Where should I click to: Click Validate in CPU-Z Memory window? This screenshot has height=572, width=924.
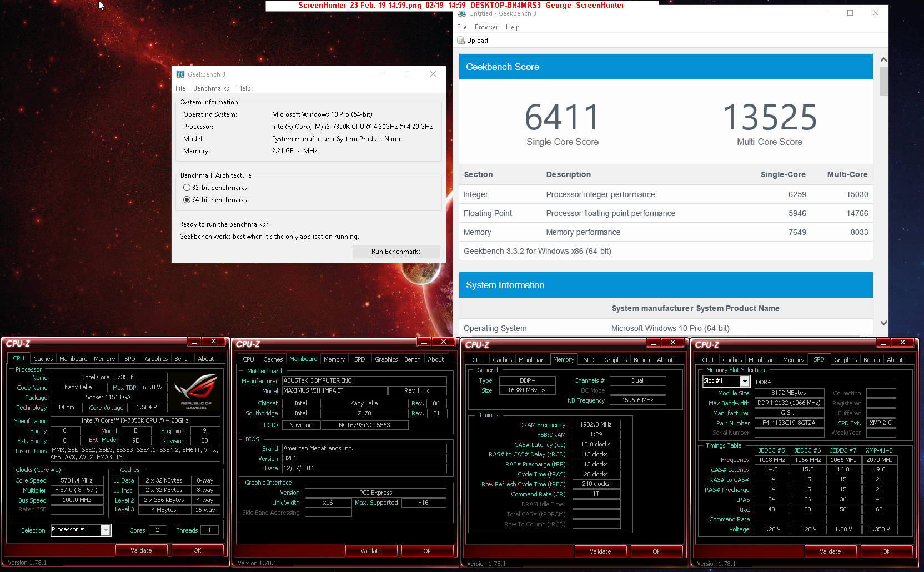600,551
